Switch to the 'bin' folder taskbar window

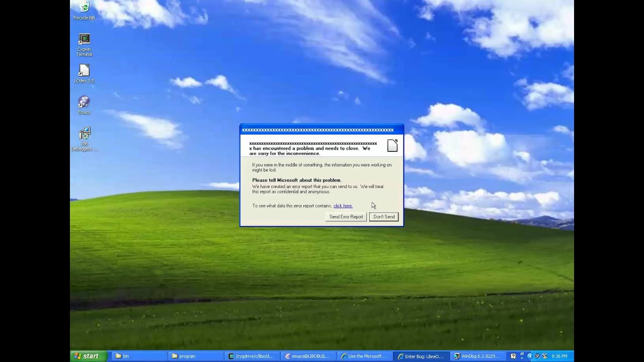(138, 356)
